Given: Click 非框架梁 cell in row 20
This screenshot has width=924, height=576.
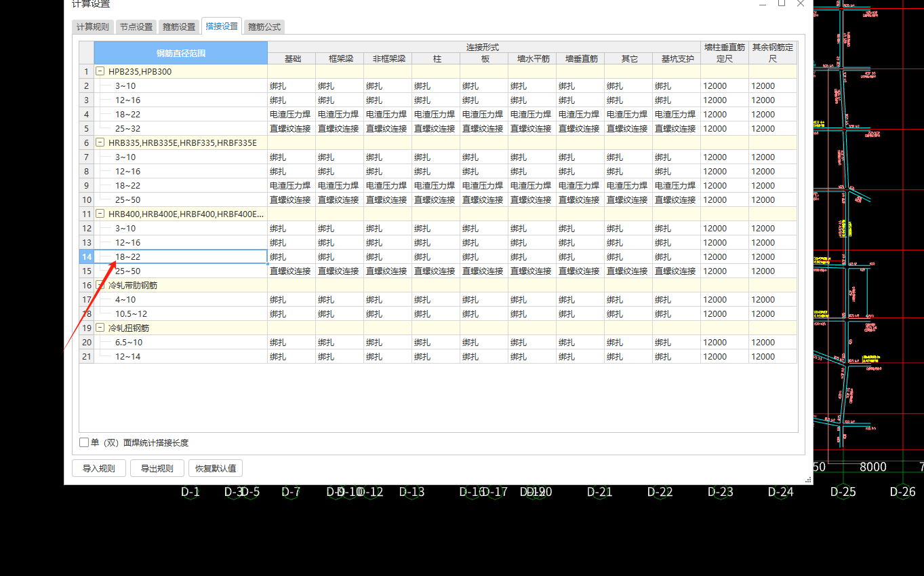Looking at the screenshot, I should (x=388, y=342).
